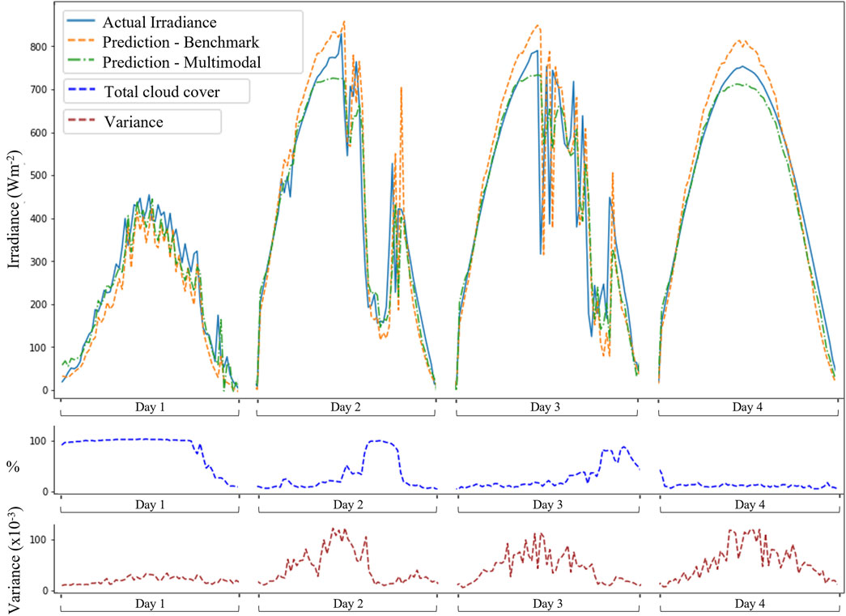Click the 100 tick on variance axis
Image resolution: width=846 pixels, height=616 pixels.
[x=38, y=540]
